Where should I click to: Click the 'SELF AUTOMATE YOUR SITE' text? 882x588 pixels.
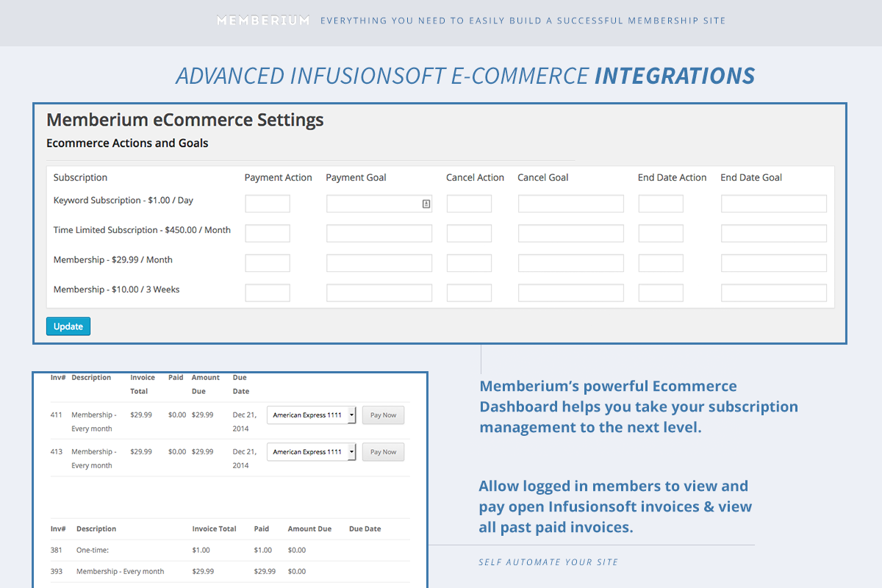[x=548, y=562]
